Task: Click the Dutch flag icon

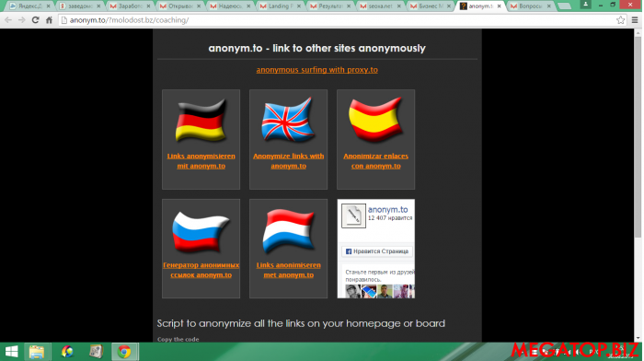Action: [288, 230]
